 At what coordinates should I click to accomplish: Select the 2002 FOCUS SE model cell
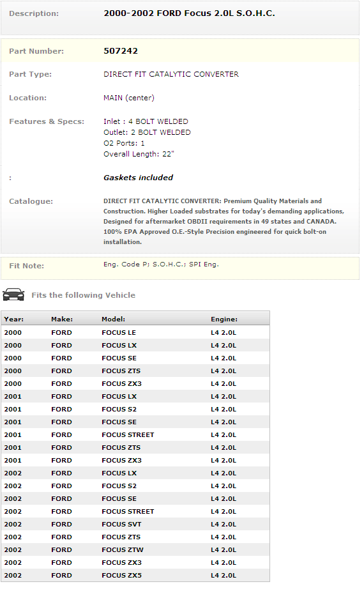[119, 499]
